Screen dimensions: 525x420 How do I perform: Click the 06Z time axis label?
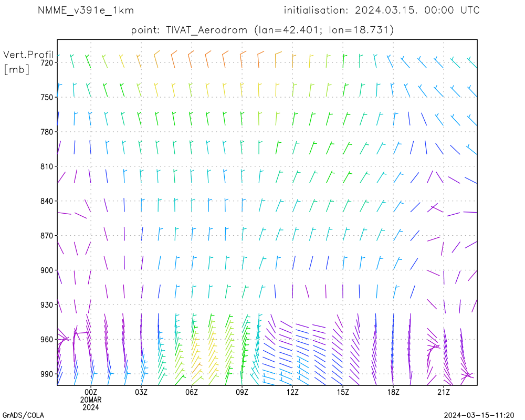(x=192, y=392)
